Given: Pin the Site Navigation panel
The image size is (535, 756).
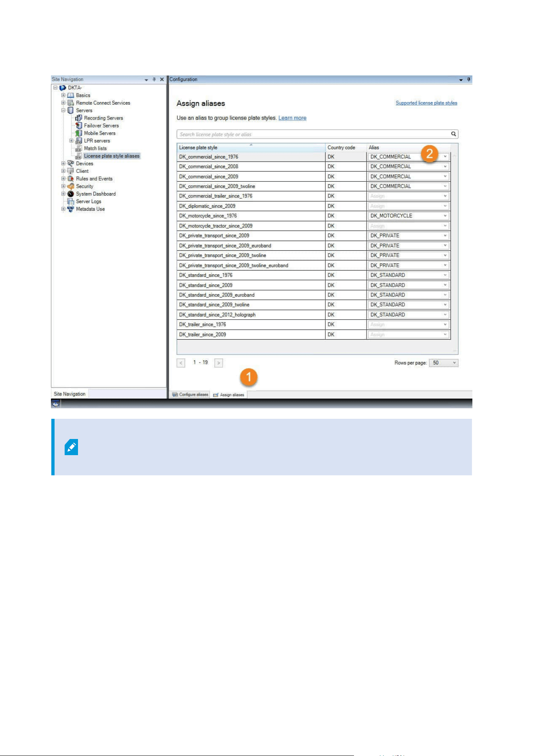Looking at the screenshot, I should pyautogui.click(x=154, y=80).
